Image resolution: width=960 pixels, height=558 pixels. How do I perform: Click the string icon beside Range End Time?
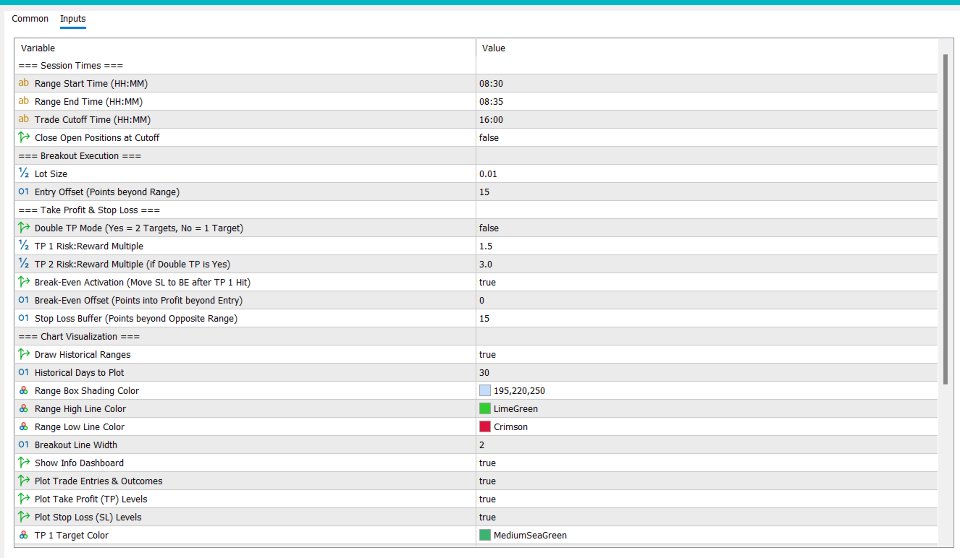23,101
